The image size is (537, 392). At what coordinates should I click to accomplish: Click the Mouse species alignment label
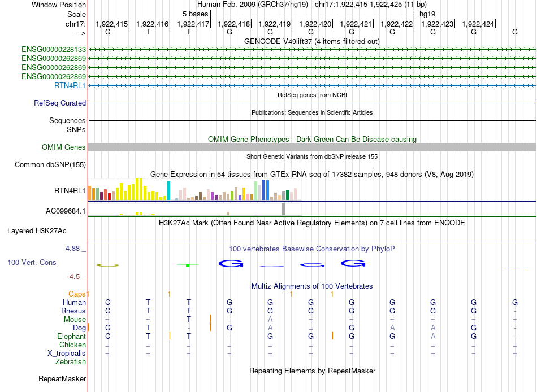pyautogui.click(x=75, y=320)
